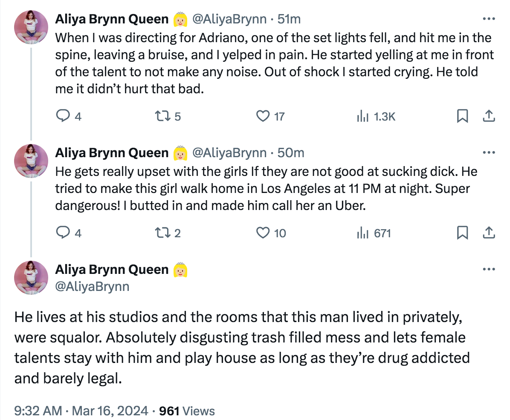Open the 9:32 AM Mar 16, 2024 timestamp
Viewport: 510px width, 420px height.
[81, 411]
